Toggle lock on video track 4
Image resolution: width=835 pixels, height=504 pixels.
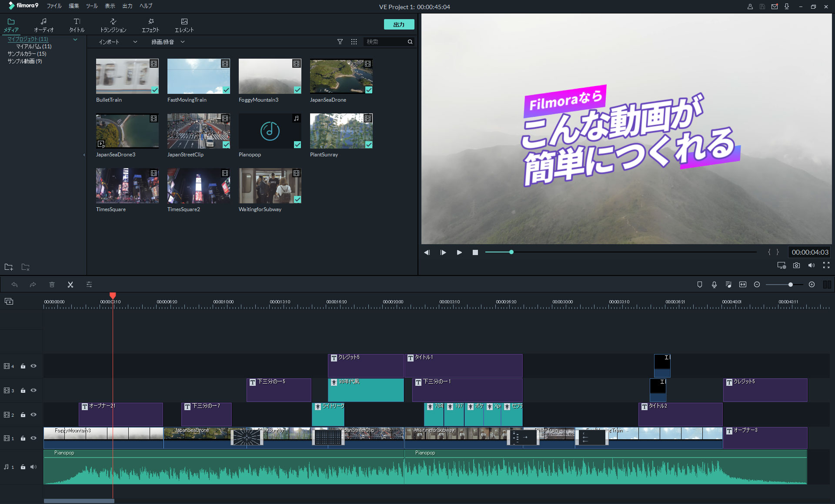[23, 366]
